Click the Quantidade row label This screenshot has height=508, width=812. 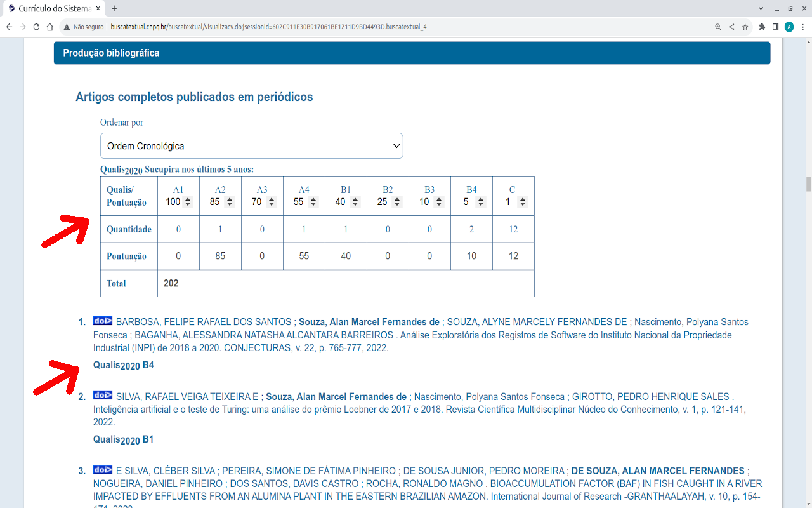pyautogui.click(x=129, y=229)
